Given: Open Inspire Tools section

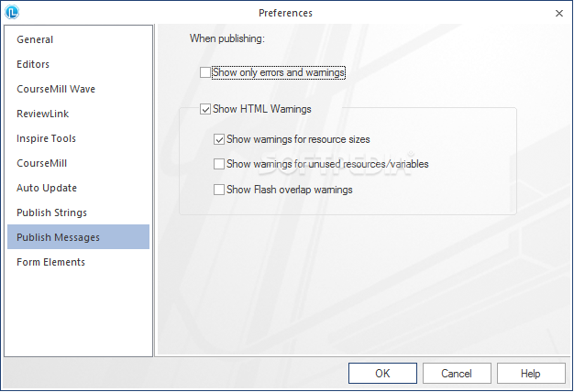Looking at the screenshot, I should (x=78, y=138).
